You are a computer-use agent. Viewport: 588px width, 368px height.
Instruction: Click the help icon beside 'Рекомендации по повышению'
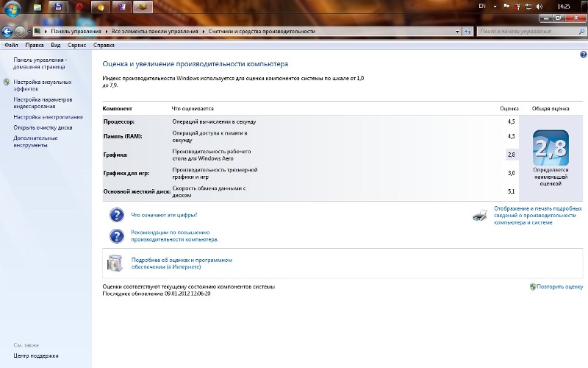pos(116,236)
